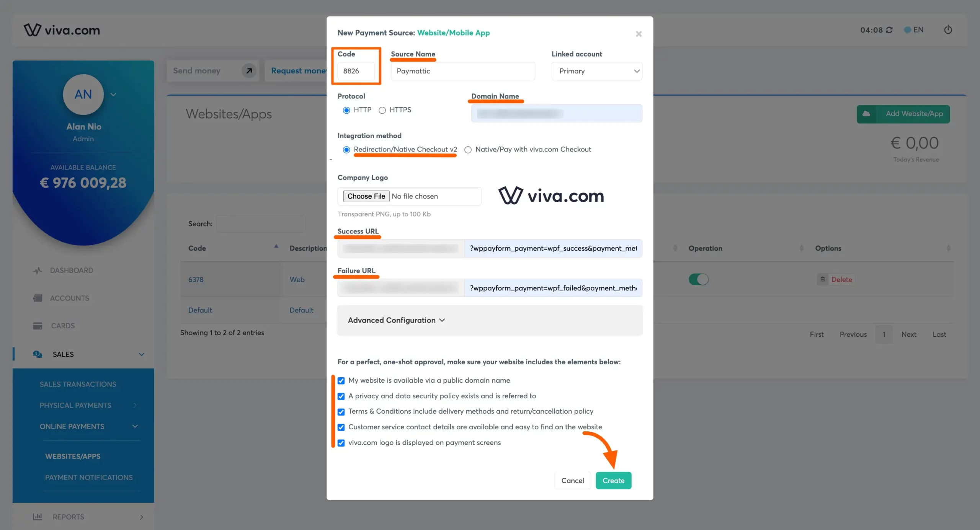Image resolution: width=980 pixels, height=530 pixels.
Task: Open Reports via the chart icon
Action: [x=37, y=517]
